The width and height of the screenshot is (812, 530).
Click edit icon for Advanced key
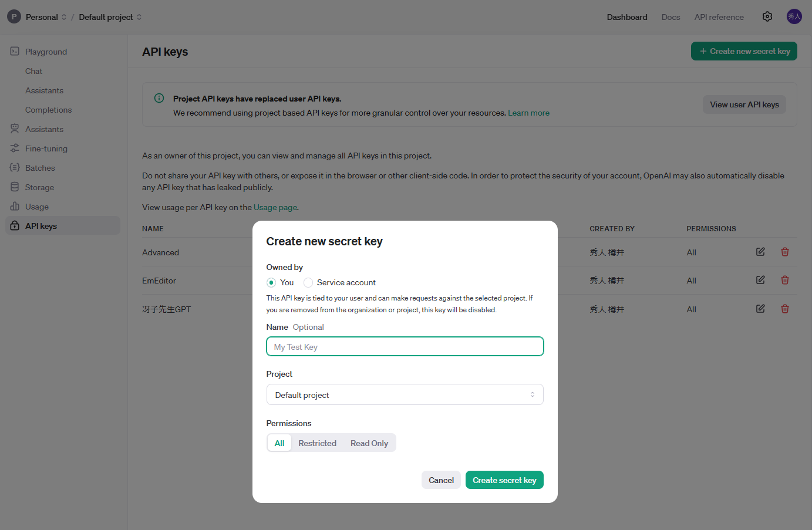pos(760,252)
